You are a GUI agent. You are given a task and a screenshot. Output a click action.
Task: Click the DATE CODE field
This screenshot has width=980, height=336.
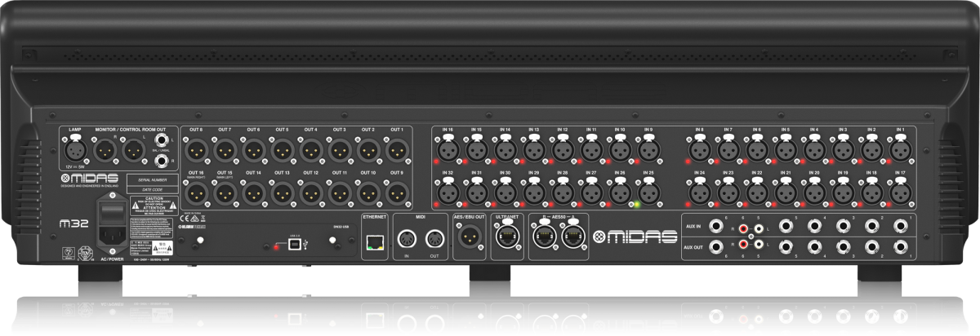coord(153,189)
